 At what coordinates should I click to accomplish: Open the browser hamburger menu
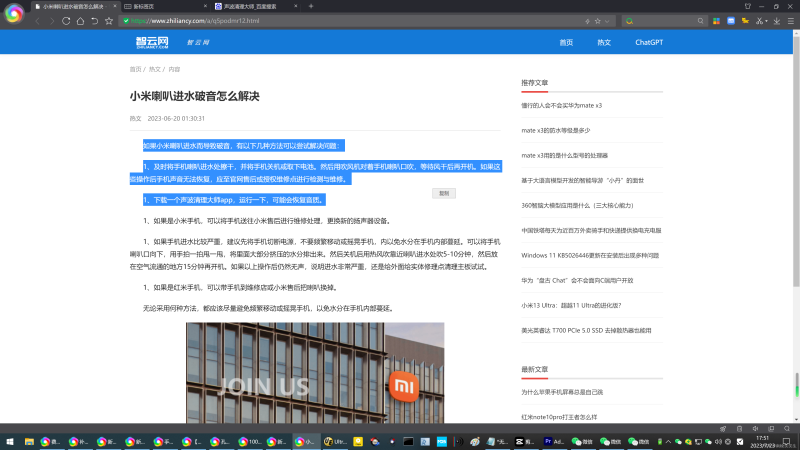[791, 21]
